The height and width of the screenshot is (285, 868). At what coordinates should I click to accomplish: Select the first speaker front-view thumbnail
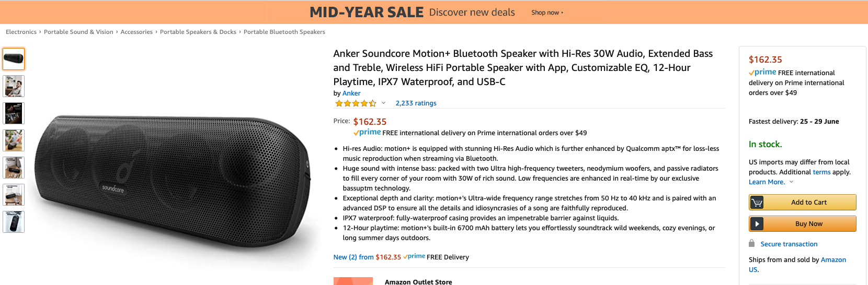(14, 59)
